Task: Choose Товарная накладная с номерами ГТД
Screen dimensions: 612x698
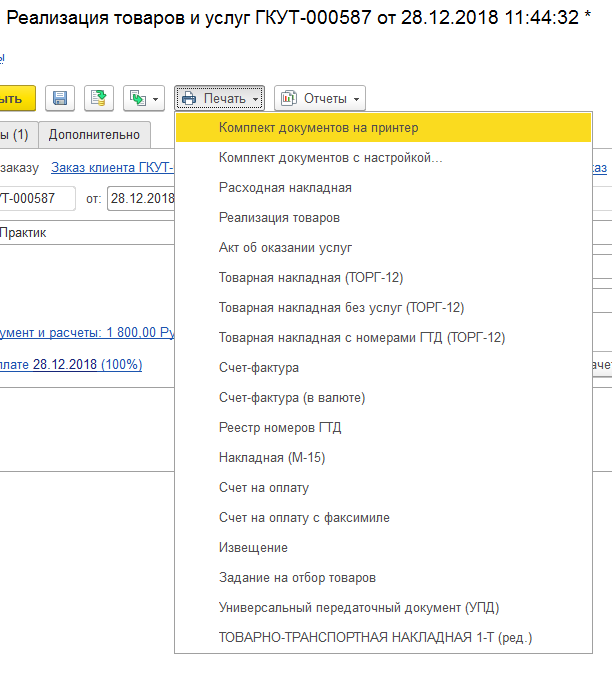Action: click(383, 337)
